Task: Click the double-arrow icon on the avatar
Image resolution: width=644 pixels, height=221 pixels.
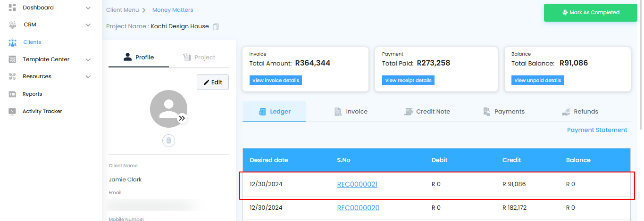Action: tap(182, 118)
